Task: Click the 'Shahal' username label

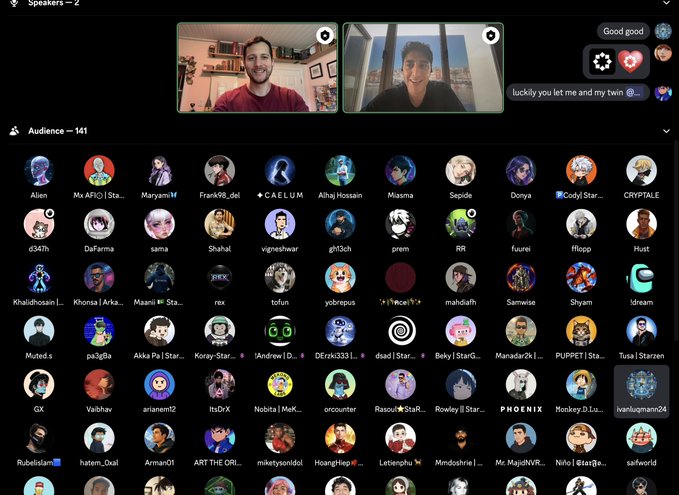Action: [220, 249]
